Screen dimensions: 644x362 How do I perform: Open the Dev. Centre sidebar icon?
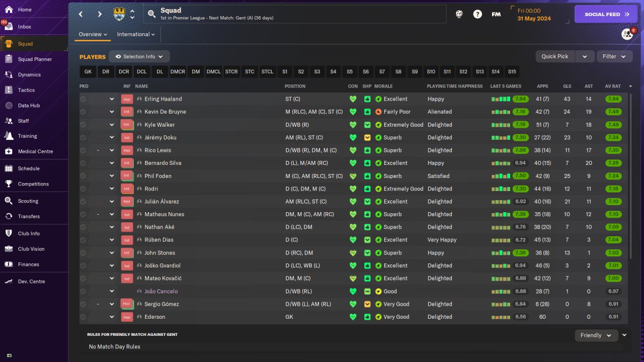[9, 282]
